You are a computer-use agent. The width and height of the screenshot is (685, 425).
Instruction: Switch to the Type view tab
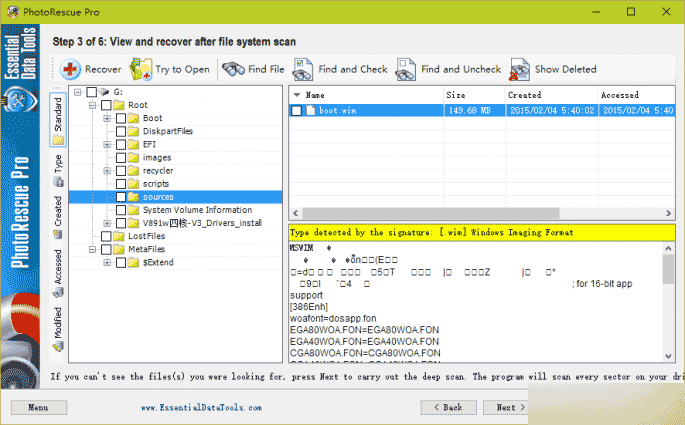(58, 170)
